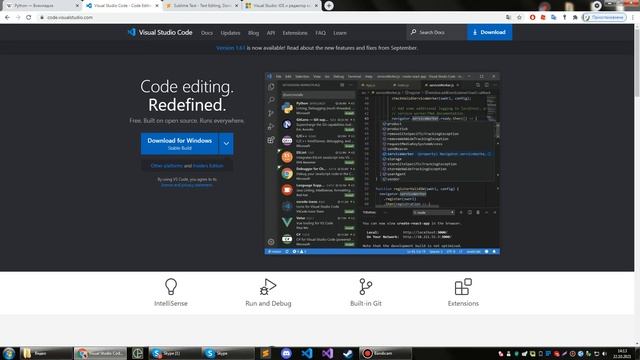The image size is (640, 360).
Task: Open FAQ in the site navigation
Action: point(320,33)
